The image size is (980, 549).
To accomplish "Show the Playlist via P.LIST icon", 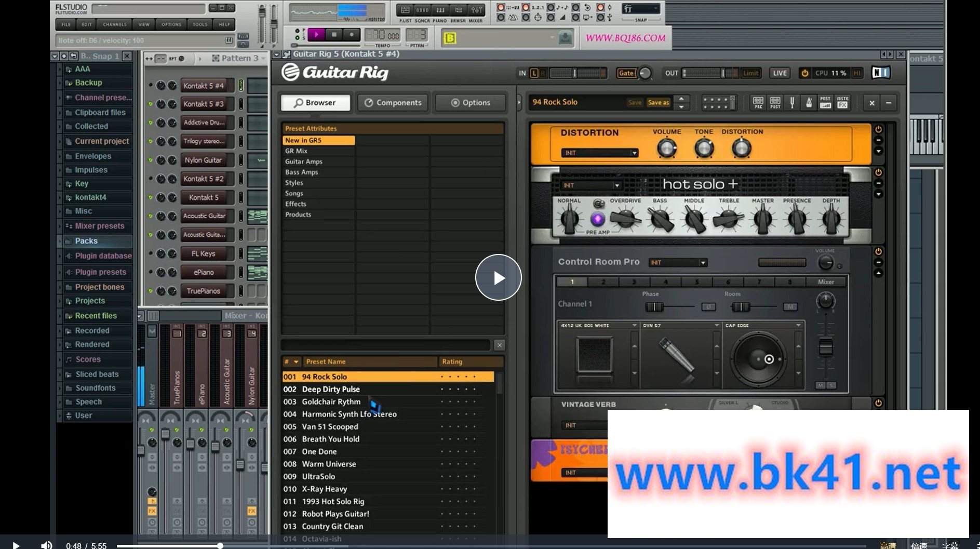I will (405, 10).
